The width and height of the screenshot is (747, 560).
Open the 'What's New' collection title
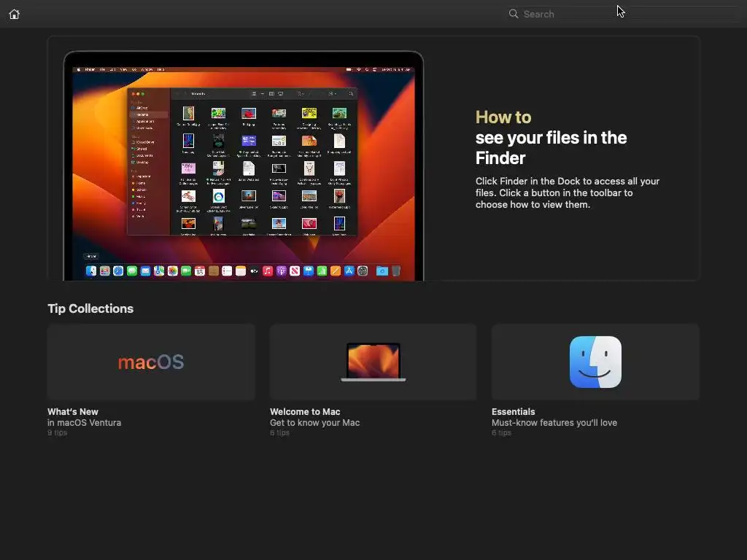73,412
